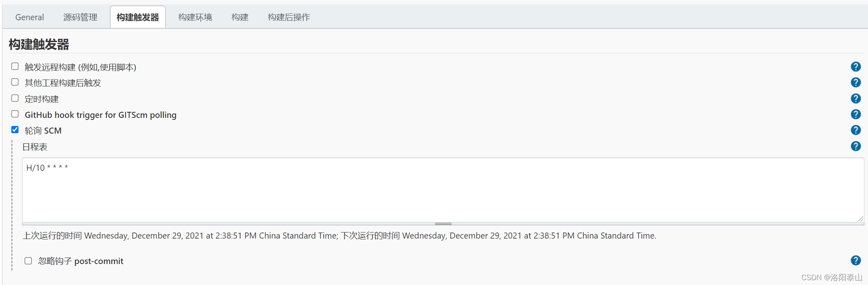Enable the 定时构建 checkbox
The height and width of the screenshot is (285, 868).
tap(15, 98)
